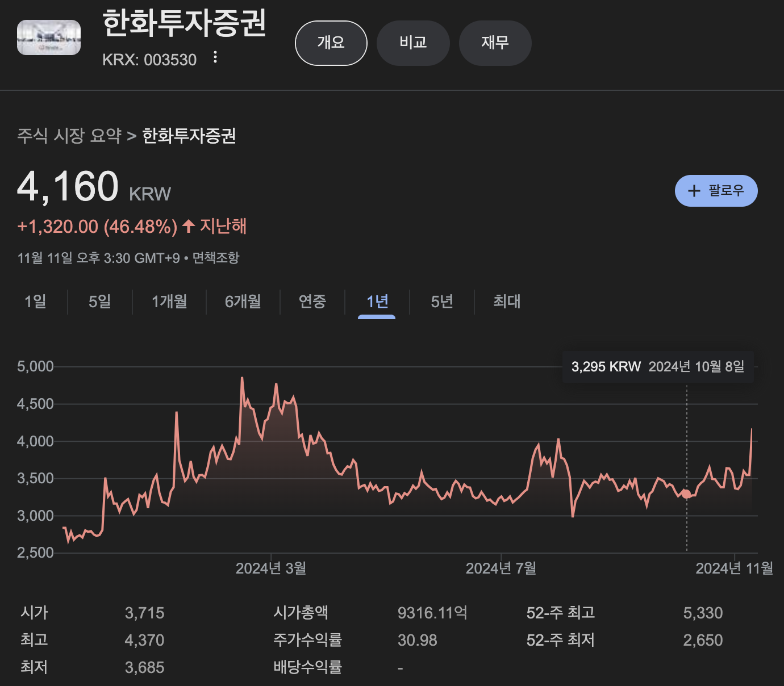Select the 1일 chart range
784x686 pixels.
pyautogui.click(x=35, y=302)
